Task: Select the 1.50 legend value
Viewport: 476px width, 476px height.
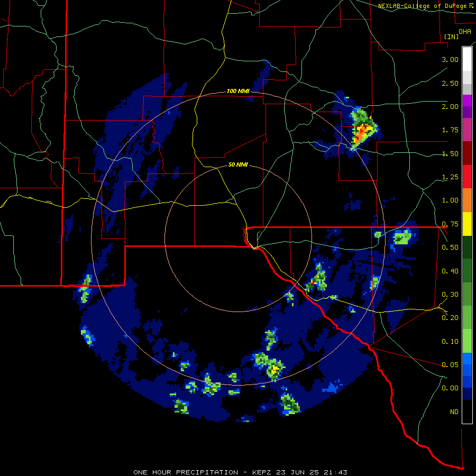Action: click(x=450, y=153)
